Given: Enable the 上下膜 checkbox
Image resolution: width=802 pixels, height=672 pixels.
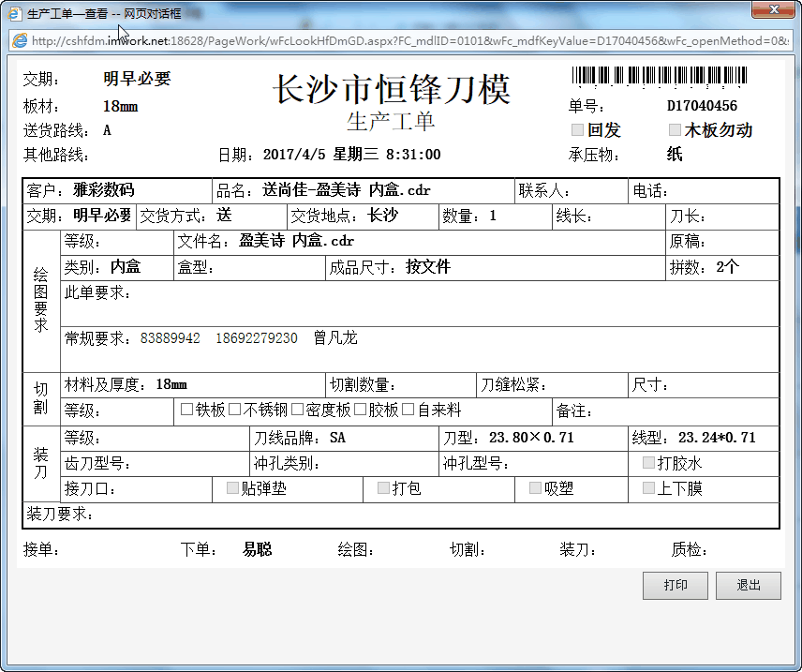Looking at the screenshot, I should [x=647, y=488].
